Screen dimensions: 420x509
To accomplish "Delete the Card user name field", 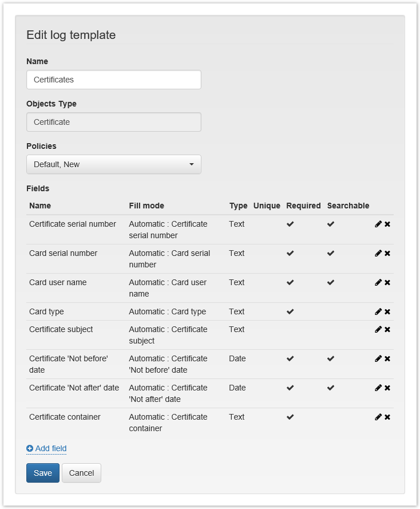I will [387, 283].
